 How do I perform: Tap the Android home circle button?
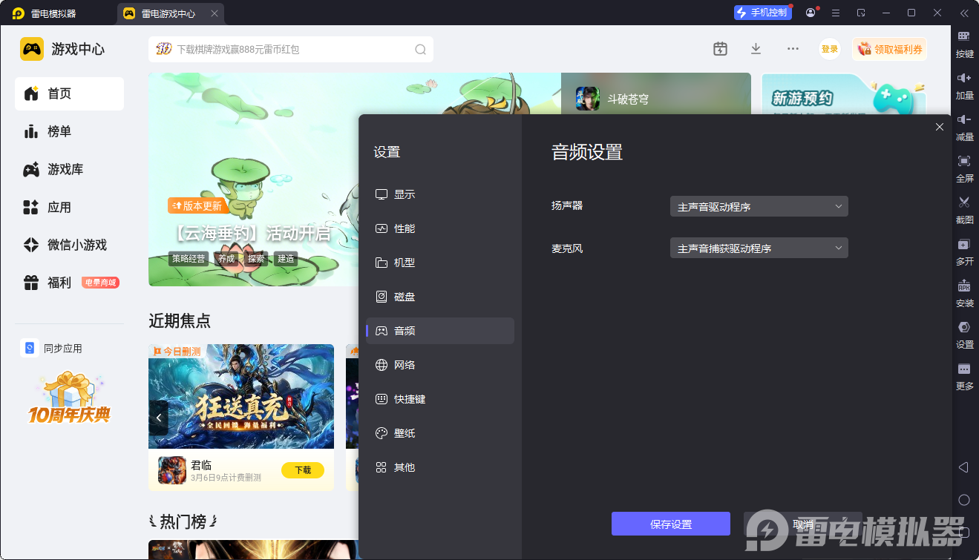click(x=964, y=500)
